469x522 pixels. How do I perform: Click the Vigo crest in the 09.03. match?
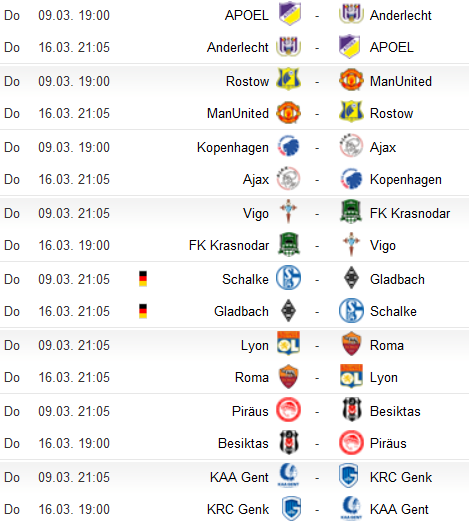coord(289,212)
